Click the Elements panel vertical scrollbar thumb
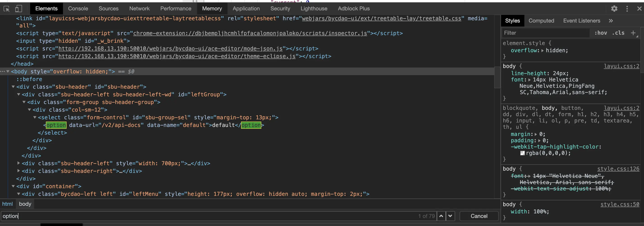 [497, 77]
